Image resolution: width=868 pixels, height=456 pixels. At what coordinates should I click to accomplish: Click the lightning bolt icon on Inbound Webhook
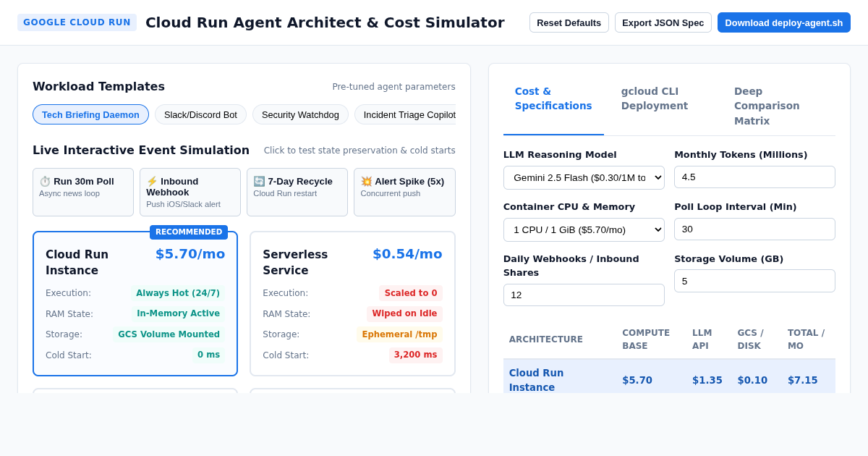click(x=152, y=181)
